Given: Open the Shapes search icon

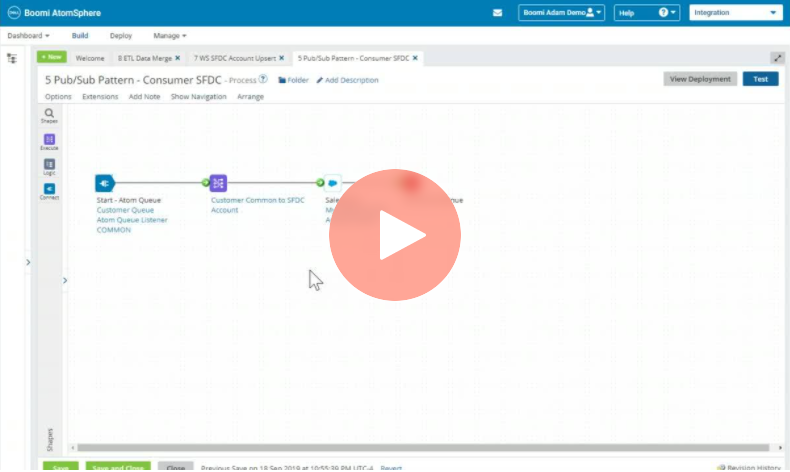Looking at the screenshot, I should tap(49, 116).
